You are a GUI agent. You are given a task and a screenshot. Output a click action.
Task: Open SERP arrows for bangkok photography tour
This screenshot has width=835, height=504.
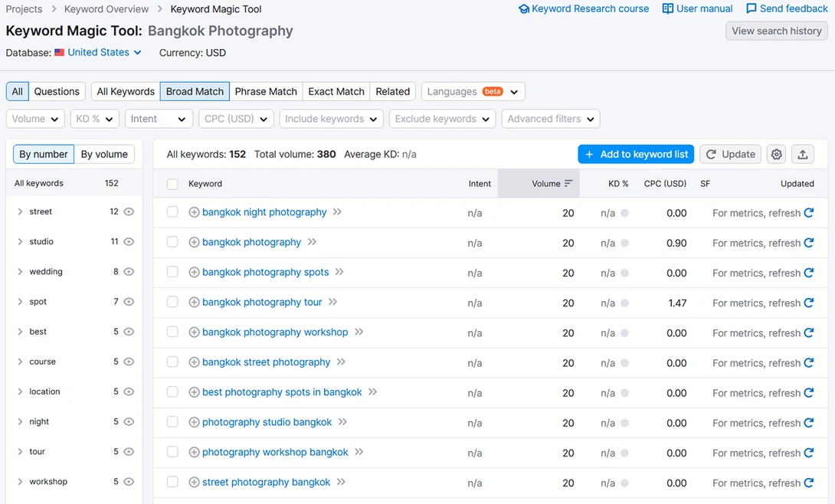point(332,302)
